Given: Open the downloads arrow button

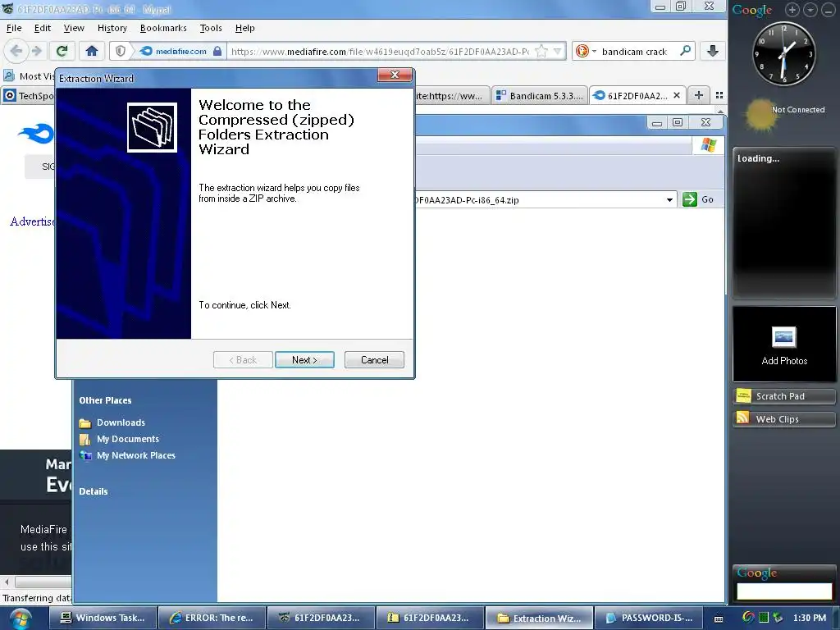Looking at the screenshot, I should coord(713,51).
